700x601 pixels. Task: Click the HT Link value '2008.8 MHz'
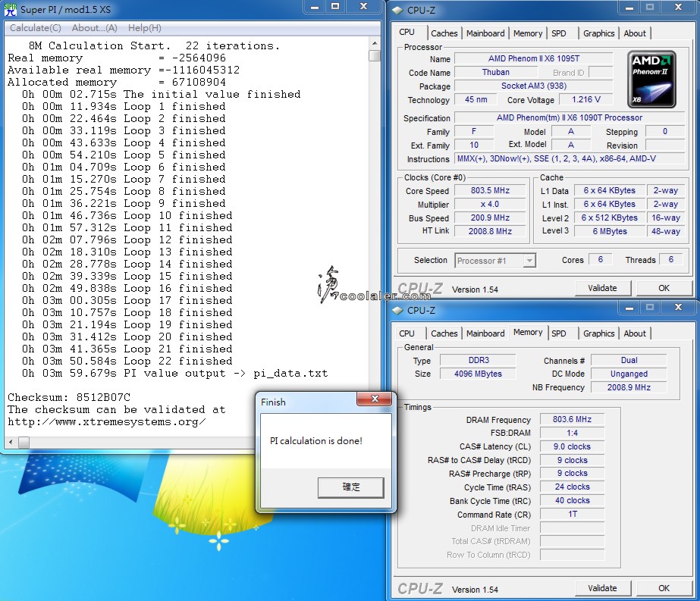click(x=490, y=231)
